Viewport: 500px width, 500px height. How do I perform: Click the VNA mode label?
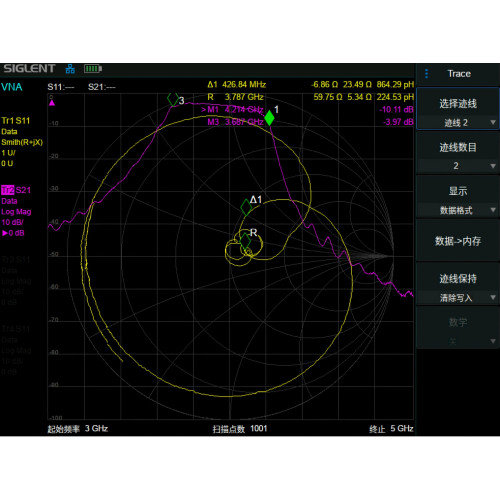tap(12, 87)
